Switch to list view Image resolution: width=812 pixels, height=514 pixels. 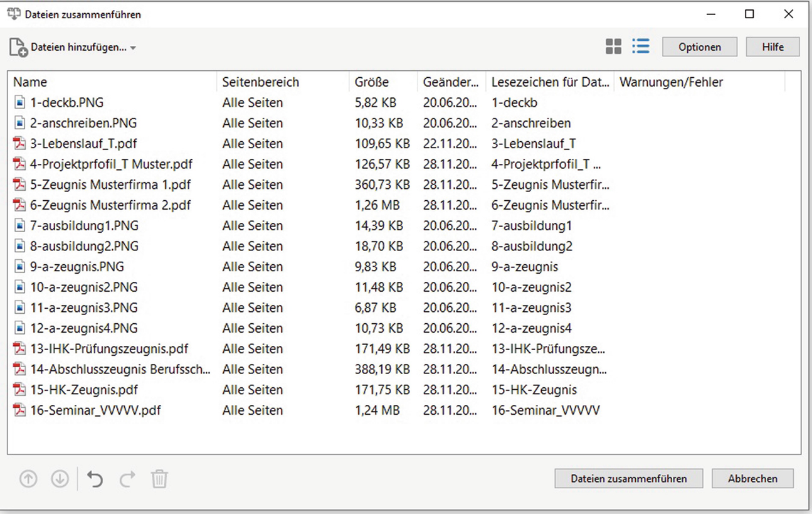click(x=640, y=46)
